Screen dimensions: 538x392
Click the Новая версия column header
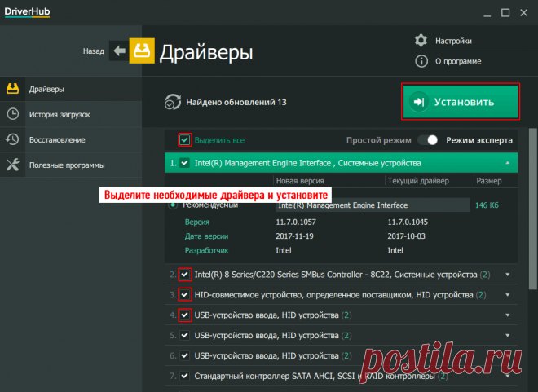pos(300,181)
